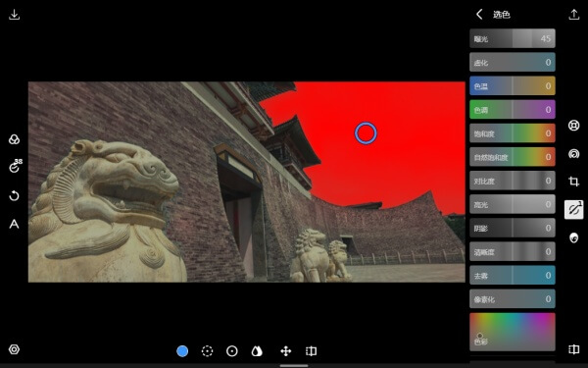This screenshot has width=588, height=368.
Task: Click the four-arrow move icon
Action: (x=286, y=351)
